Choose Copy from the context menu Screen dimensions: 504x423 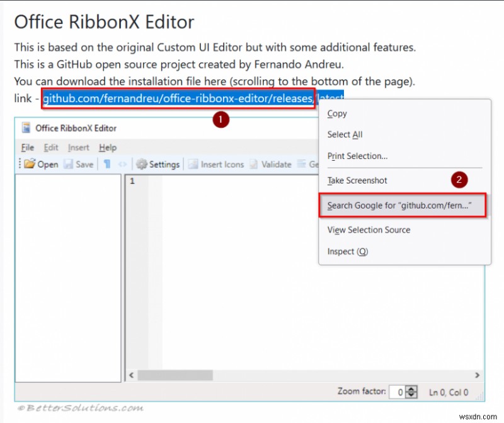click(336, 113)
